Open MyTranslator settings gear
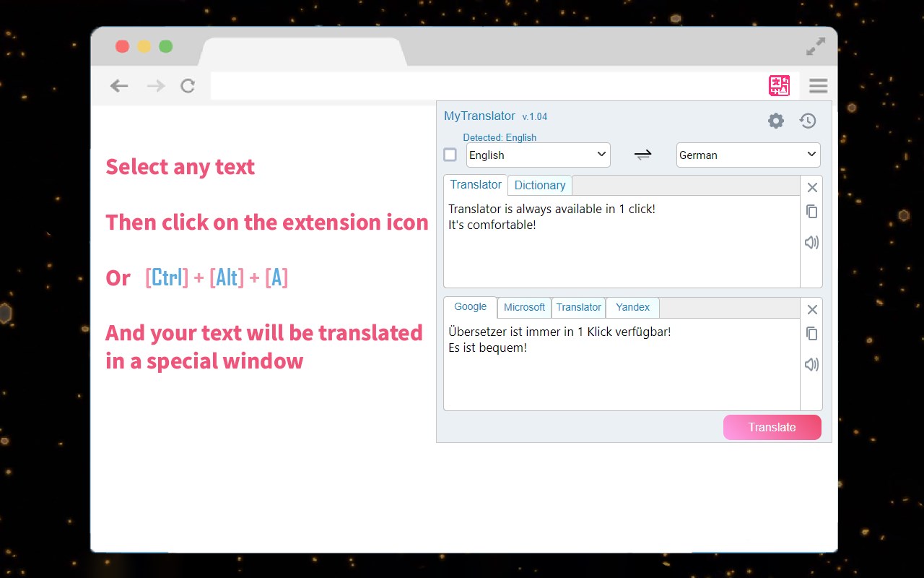This screenshot has width=924, height=578. 776,121
